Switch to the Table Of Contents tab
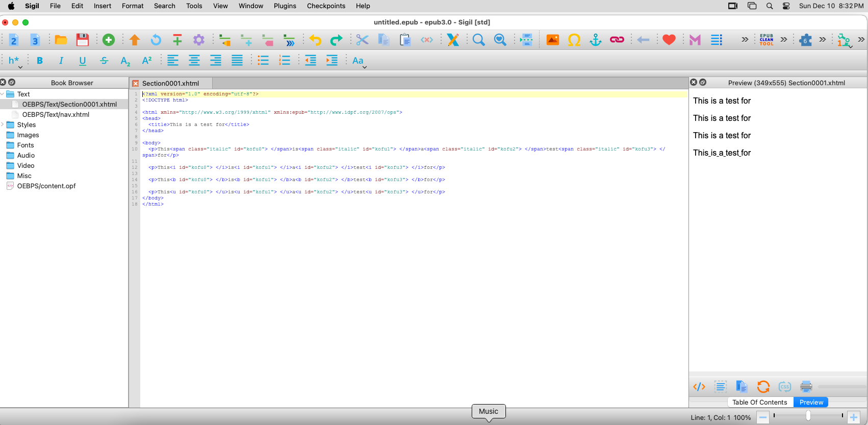 pos(760,402)
